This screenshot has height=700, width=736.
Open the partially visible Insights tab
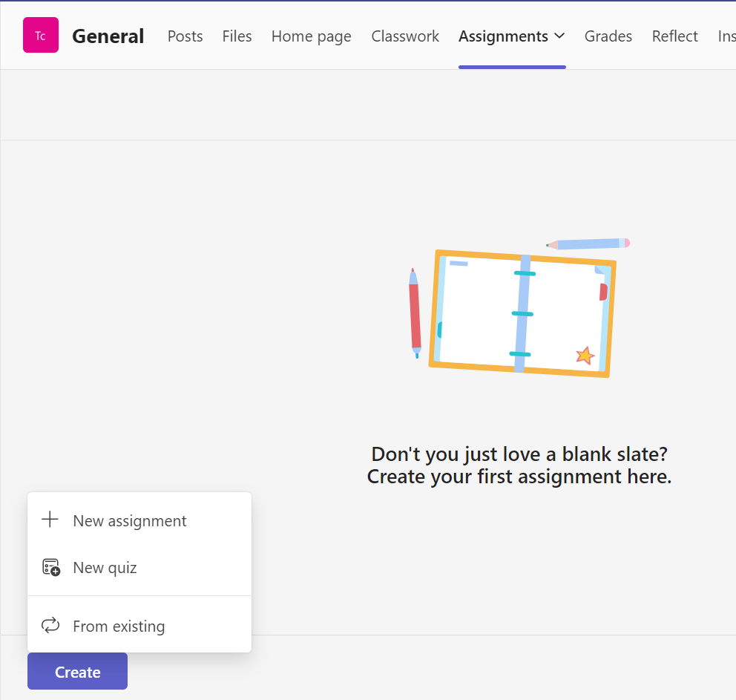click(x=726, y=36)
